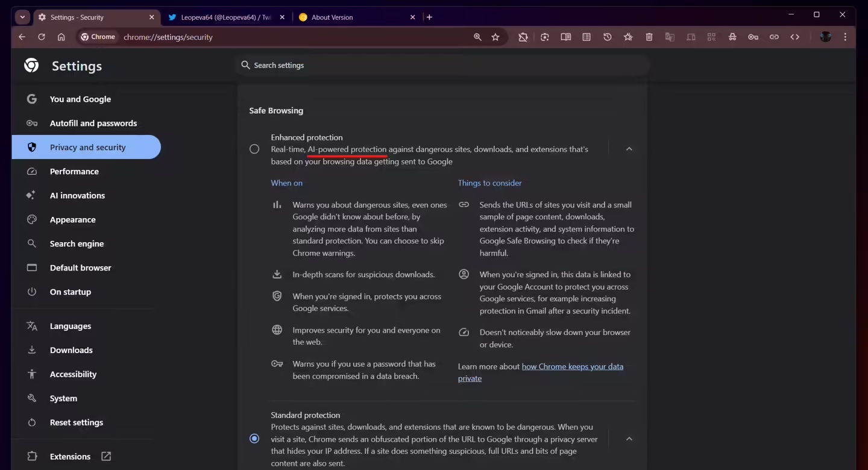Go to Autofill and passwords settings

pos(93,123)
